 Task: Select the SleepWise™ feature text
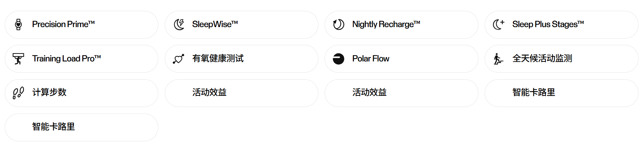[x=215, y=24]
